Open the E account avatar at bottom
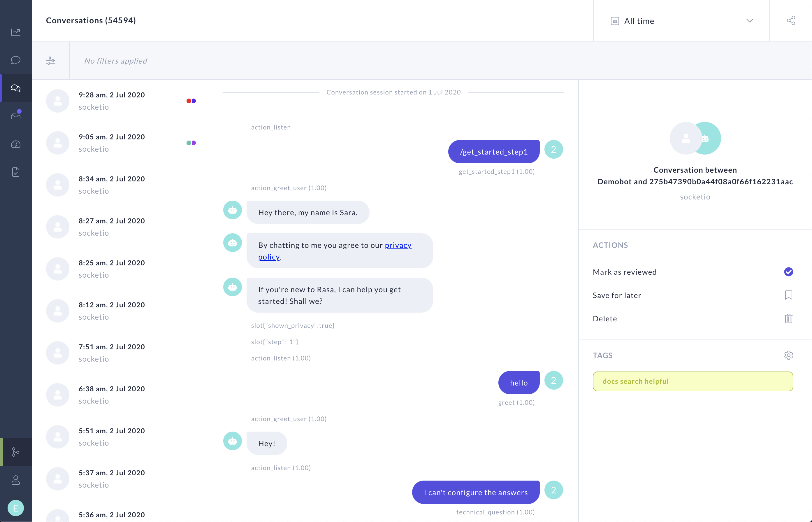This screenshot has width=812, height=522. pos(15,507)
